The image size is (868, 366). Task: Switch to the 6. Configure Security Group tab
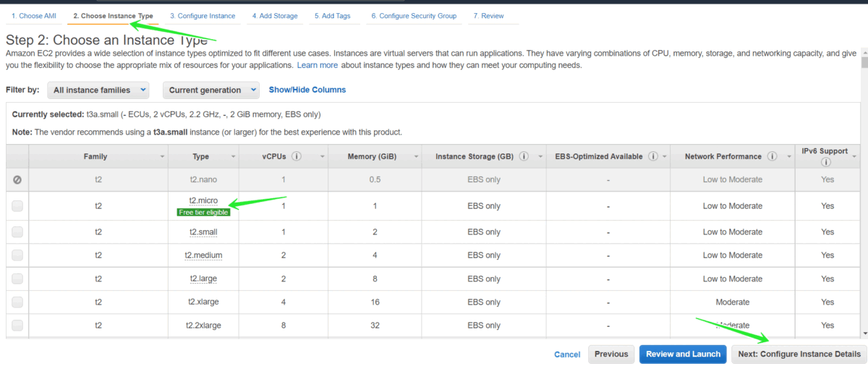(x=414, y=16)
